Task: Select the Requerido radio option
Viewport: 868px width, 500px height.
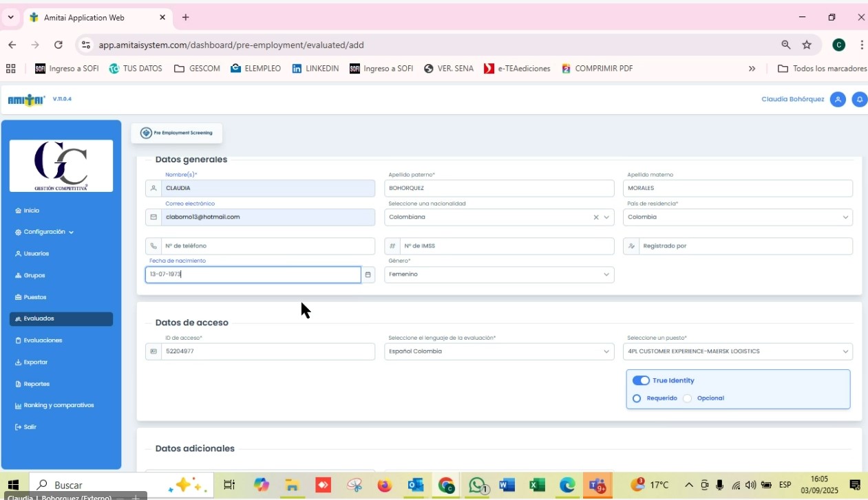Action: coord(637,398)
